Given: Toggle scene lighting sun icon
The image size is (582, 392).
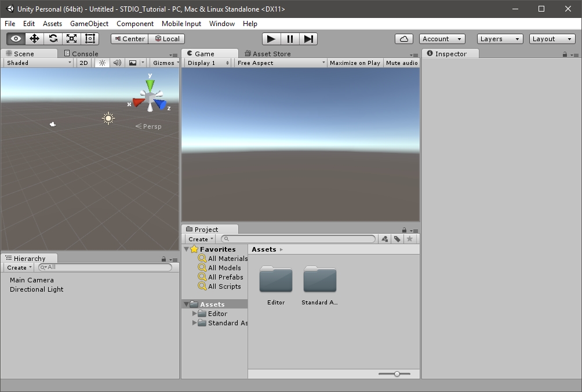Looking at the screenshot, I should tap(102, 63).
